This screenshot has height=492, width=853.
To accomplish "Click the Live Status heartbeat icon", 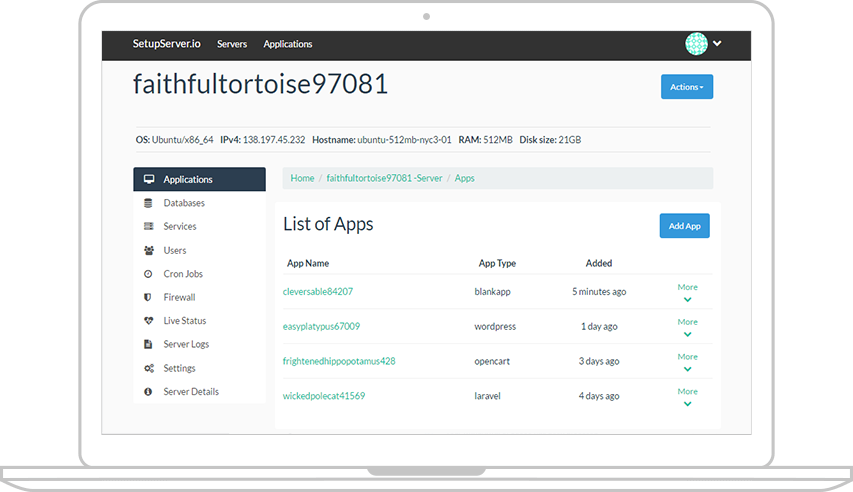I will (149, 321).
